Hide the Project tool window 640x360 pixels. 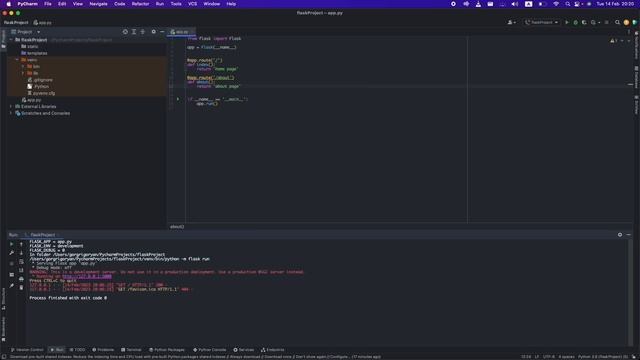[162, 32]
